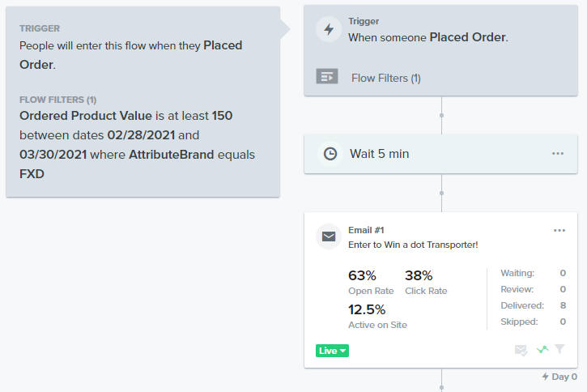Open the Email #1 three-dot menu
The image size is (587, 392).
click(559, 230)
